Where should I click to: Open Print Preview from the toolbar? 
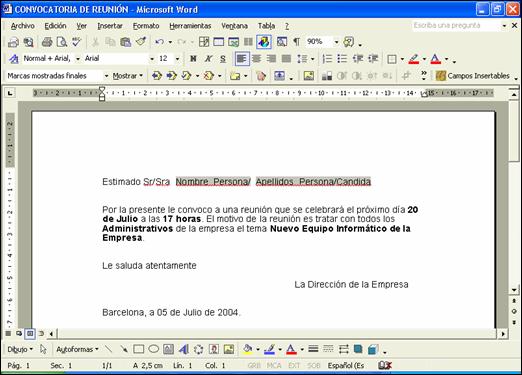(x=62, y=42)
